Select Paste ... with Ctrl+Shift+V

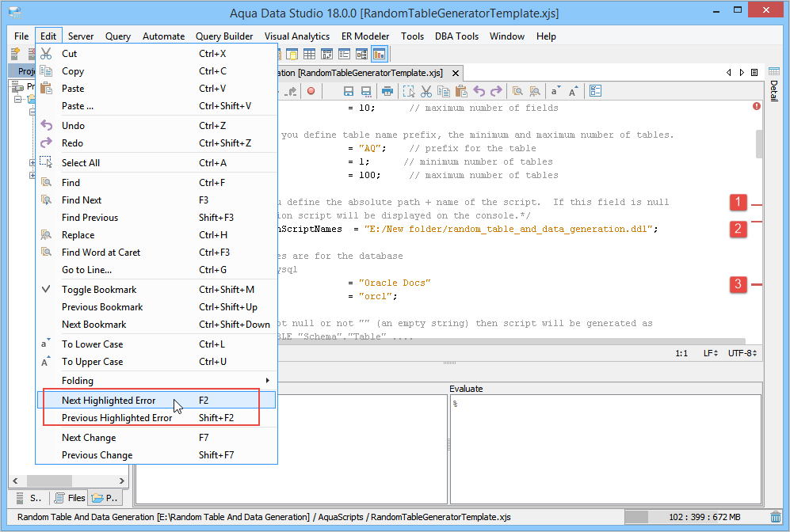[157, 106]
